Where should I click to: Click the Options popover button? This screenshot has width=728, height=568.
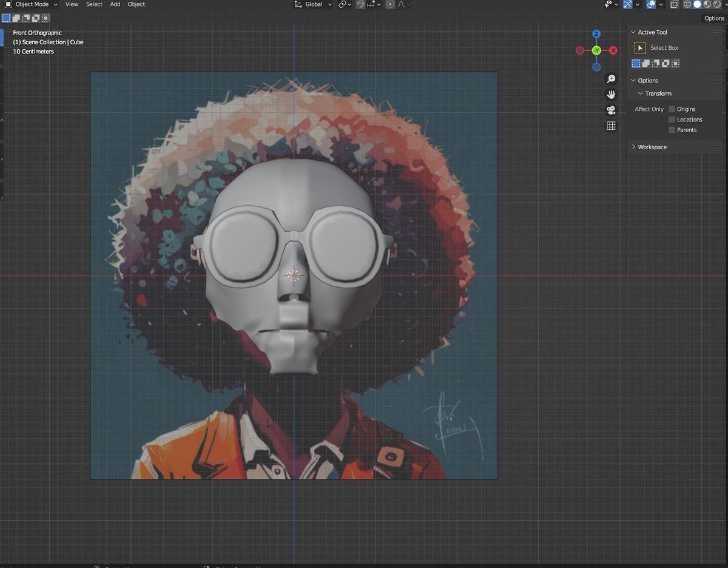(714, 18)
